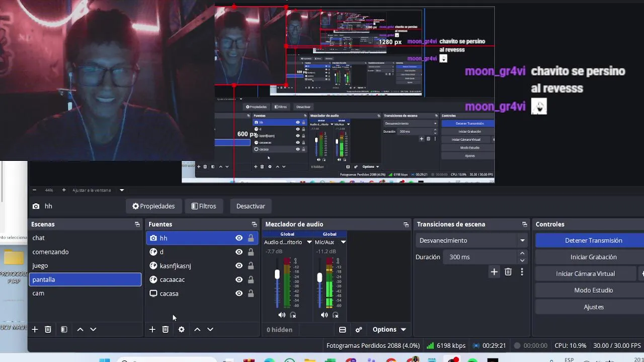Image resolution: width=644 pixels, height=362 pixels.
Task: Move scene up arrow in Escenas
Action: (80, 329)
